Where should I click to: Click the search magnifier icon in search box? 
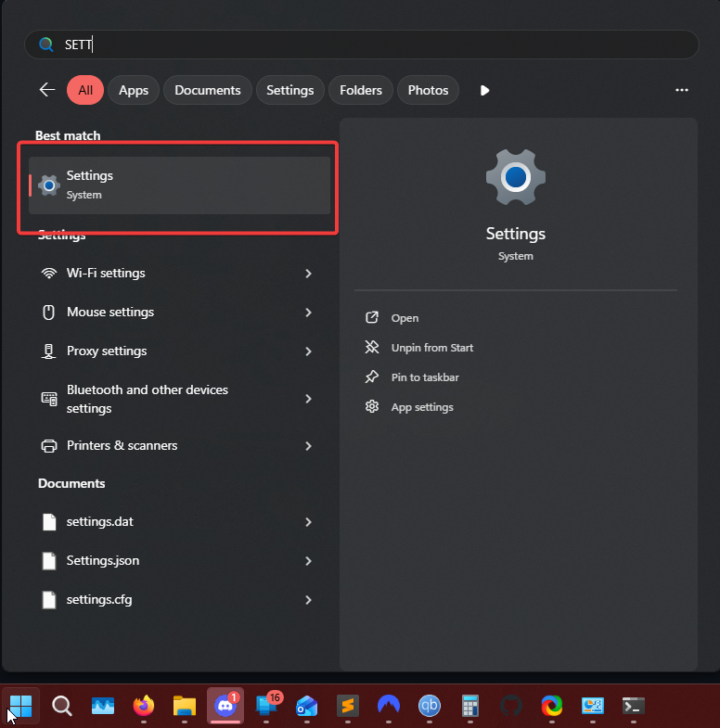46,45
